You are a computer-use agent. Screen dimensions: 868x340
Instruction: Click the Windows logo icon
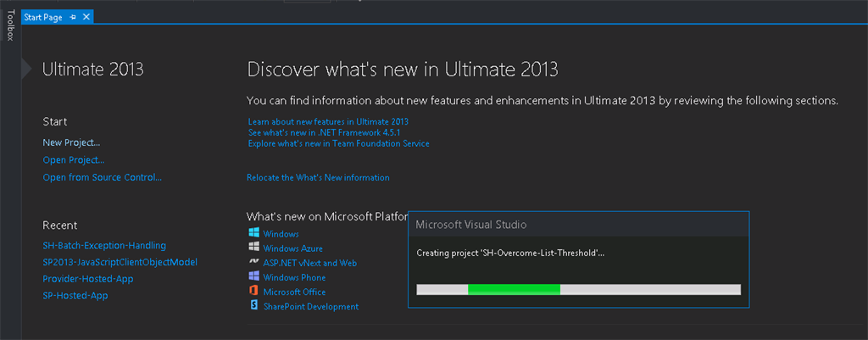[253, 233]
